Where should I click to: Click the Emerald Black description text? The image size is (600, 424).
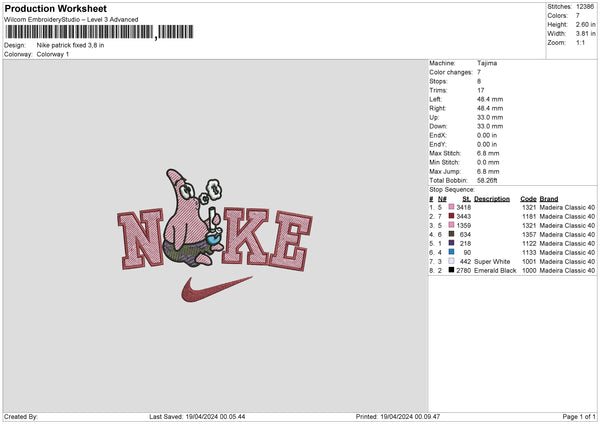[495, 271]
